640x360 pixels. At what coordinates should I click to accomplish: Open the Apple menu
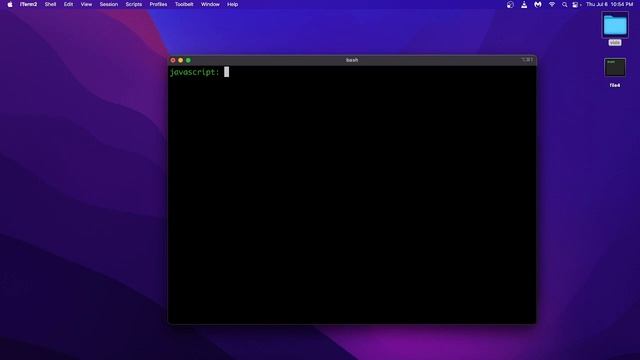coord(10,4)
